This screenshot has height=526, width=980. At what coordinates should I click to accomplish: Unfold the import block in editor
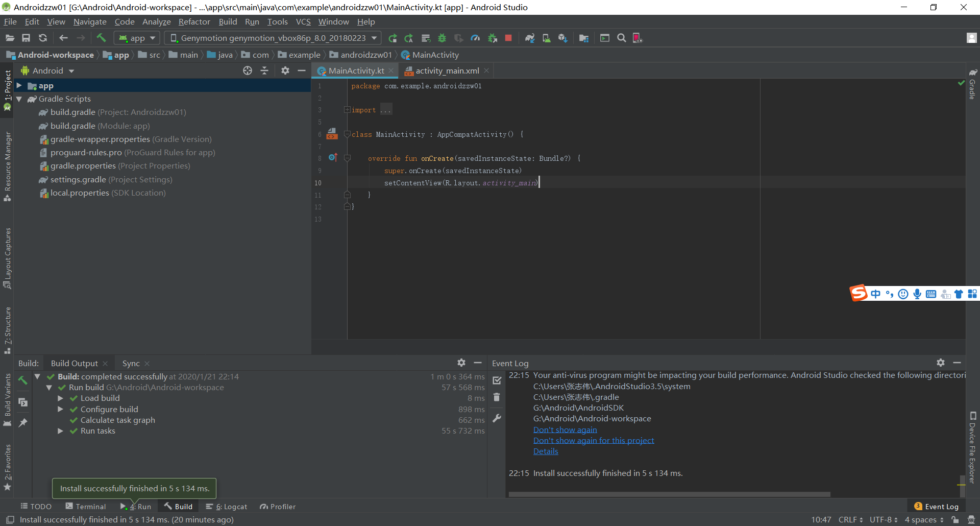[x=347, y=110]
